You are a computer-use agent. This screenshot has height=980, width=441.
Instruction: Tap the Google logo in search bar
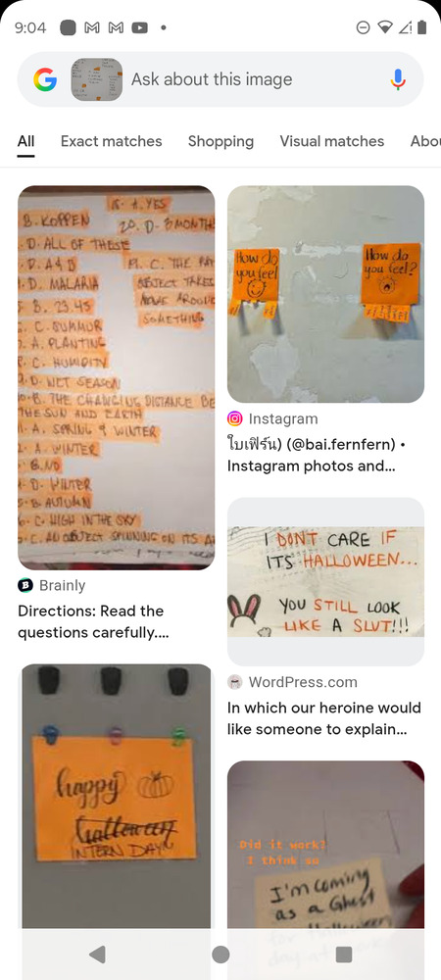point(45,79)
